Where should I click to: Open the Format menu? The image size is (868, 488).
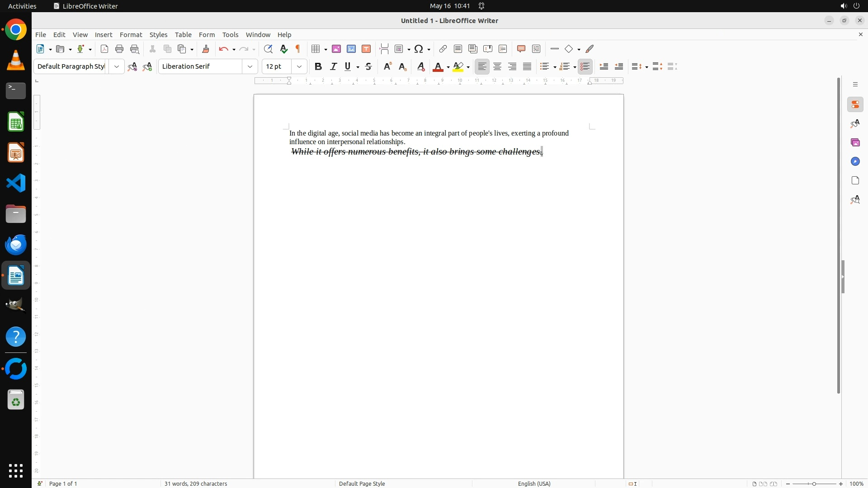[x=131, y=35]
